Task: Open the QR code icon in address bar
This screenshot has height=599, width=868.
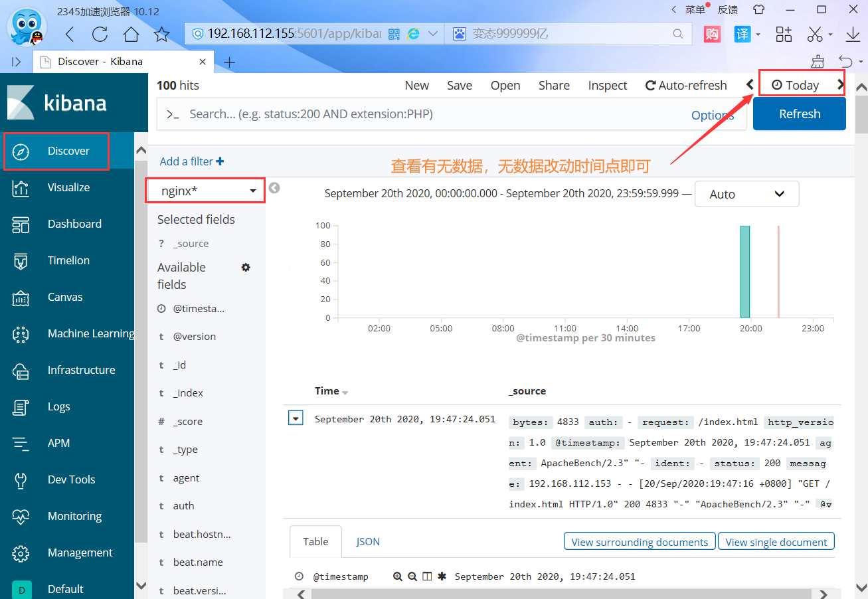Action: pos(394,33)
